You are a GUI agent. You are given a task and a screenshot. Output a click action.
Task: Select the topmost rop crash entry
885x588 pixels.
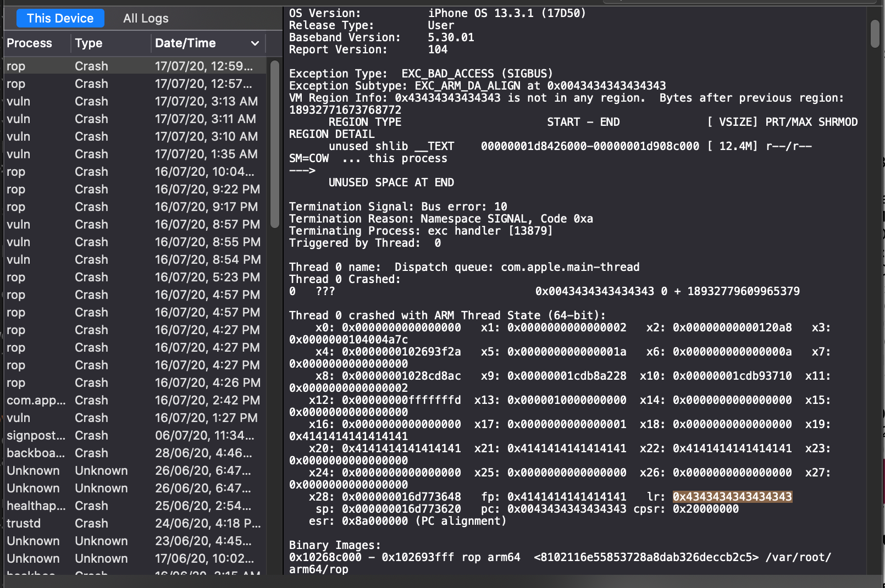pyautogui.click(x=110, y=65)
